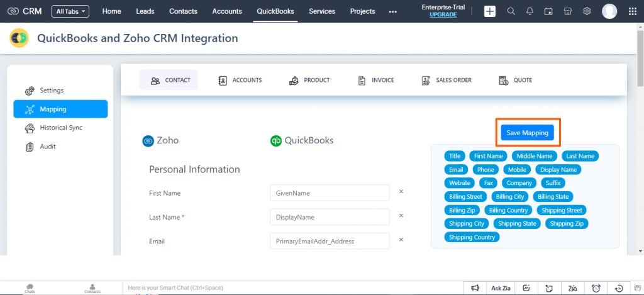Click the First Name field tag
Screen dimensions: 644x295
pos(488,156)
